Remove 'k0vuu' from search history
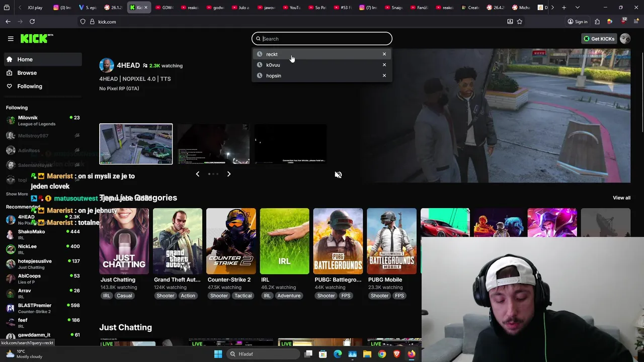The height and width of the screenshot is (362, 644). click(384, 65)
